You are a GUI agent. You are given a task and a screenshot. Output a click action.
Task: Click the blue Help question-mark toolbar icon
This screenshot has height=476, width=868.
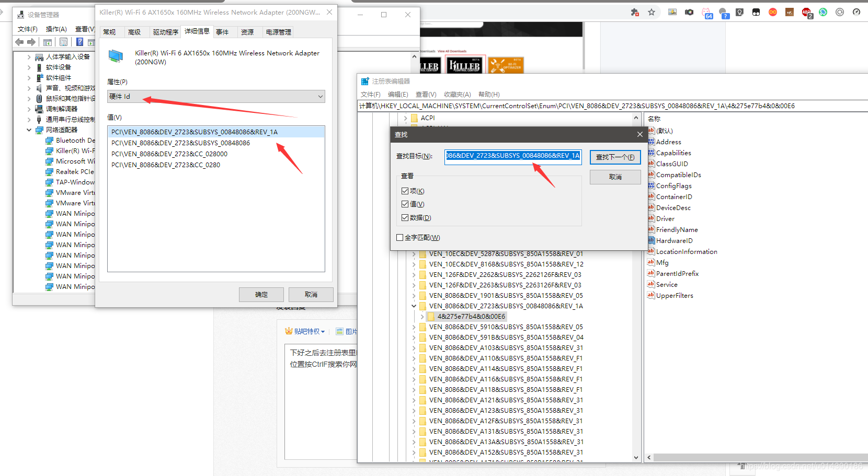tap(79, 42)
